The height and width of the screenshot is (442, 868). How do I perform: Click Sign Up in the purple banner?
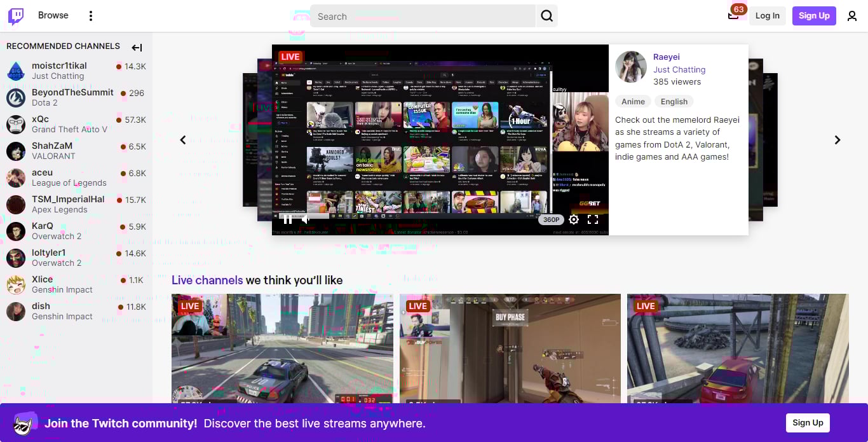pos(808,422)
